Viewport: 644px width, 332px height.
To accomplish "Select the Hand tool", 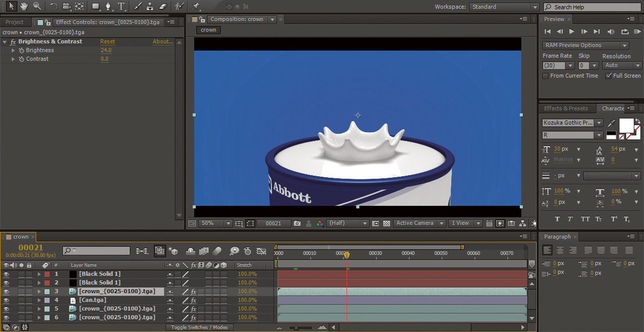I will pyautogui.click(x=24, y=6).
